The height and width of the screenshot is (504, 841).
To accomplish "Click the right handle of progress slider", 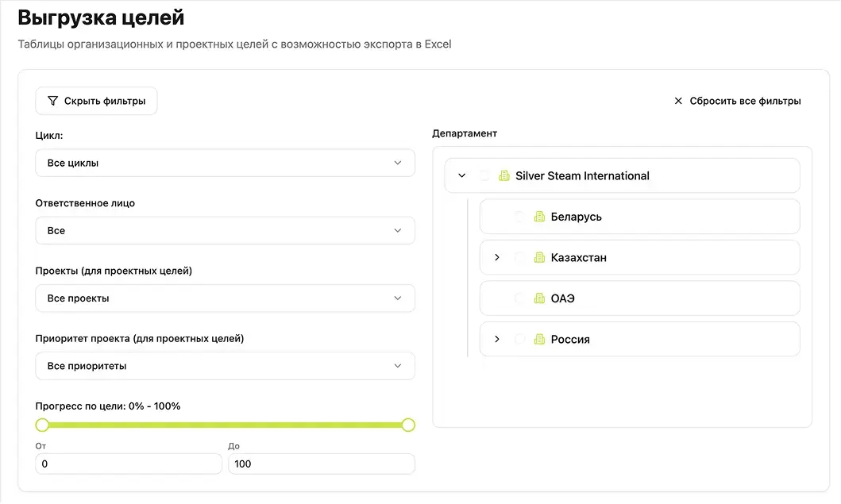I will tap(408, 425).
